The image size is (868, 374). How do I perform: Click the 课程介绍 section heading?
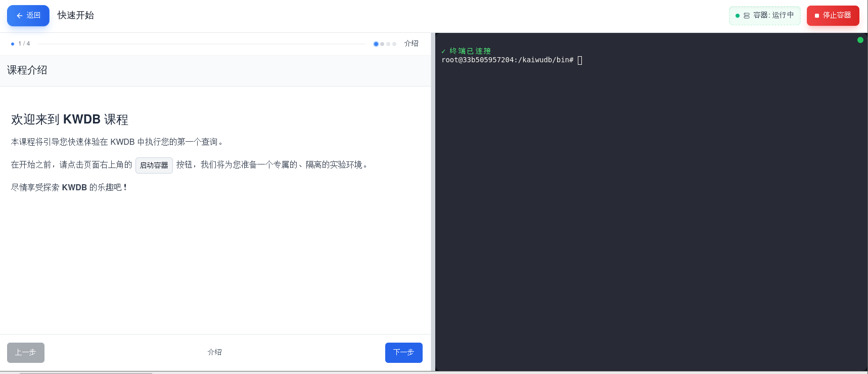pyautogui.click(x=27, y=70)
